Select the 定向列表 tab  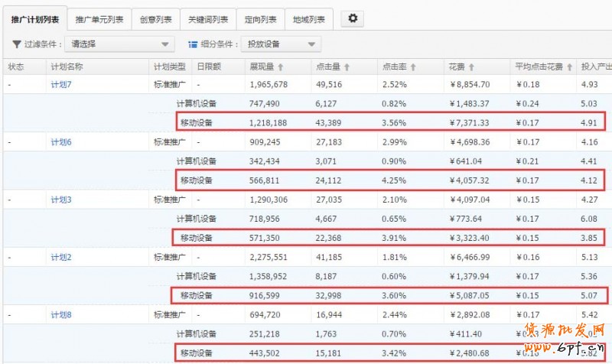tap(260, 19)
